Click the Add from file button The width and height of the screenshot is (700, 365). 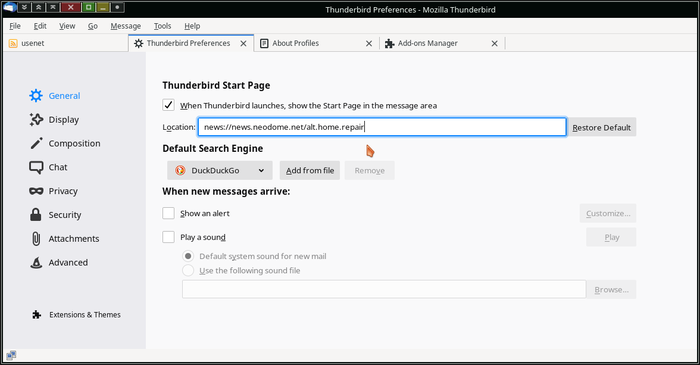click(x=310, y=170)
